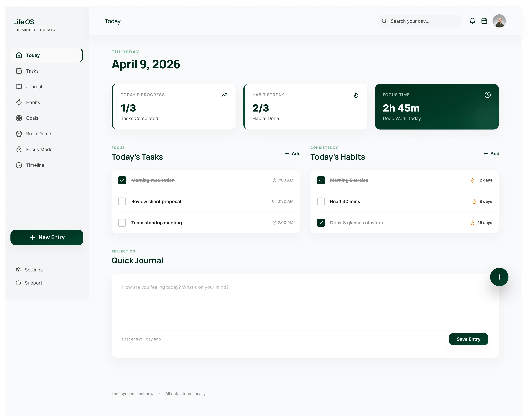The image size is (532, 416).
Task: Uncheck Drink 8 glasses of water habit
Action: (321, 223)
